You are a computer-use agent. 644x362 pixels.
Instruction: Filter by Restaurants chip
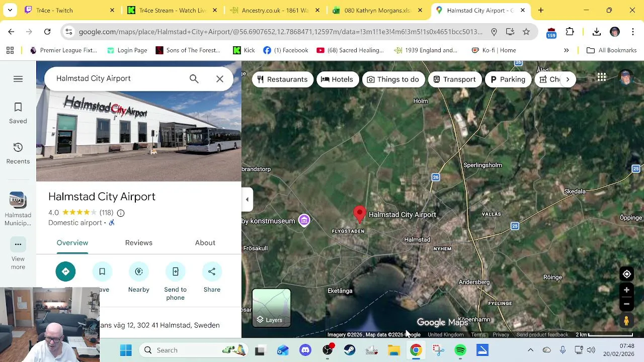pos(282,79)
